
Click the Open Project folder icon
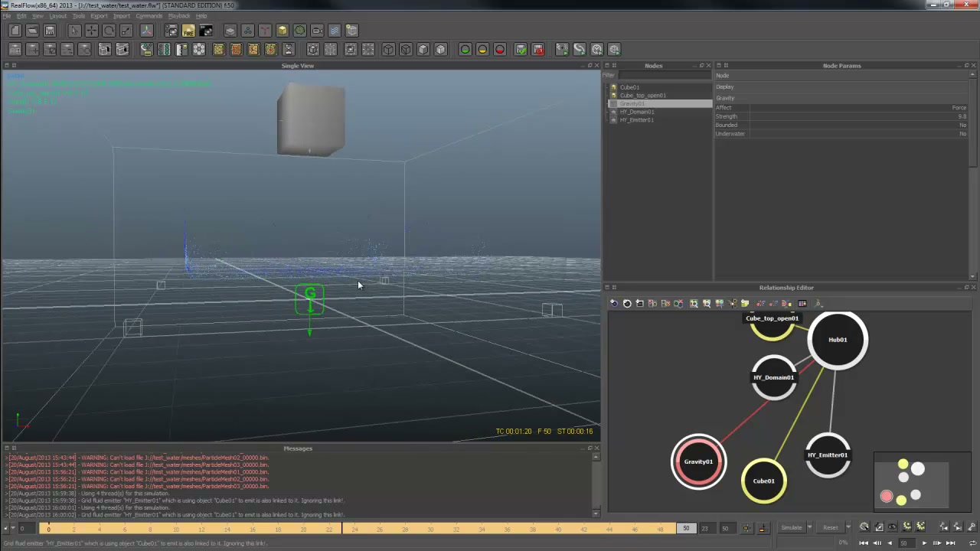[x=32, y=31]
